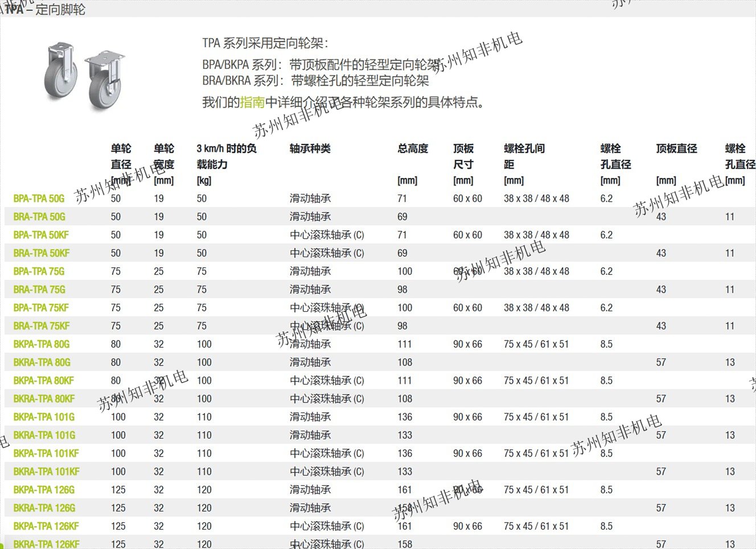This screenshot has width=756, height=549.
Task: Click the BRA-TPA 75G model link
Action: click(x=39, y=290)
